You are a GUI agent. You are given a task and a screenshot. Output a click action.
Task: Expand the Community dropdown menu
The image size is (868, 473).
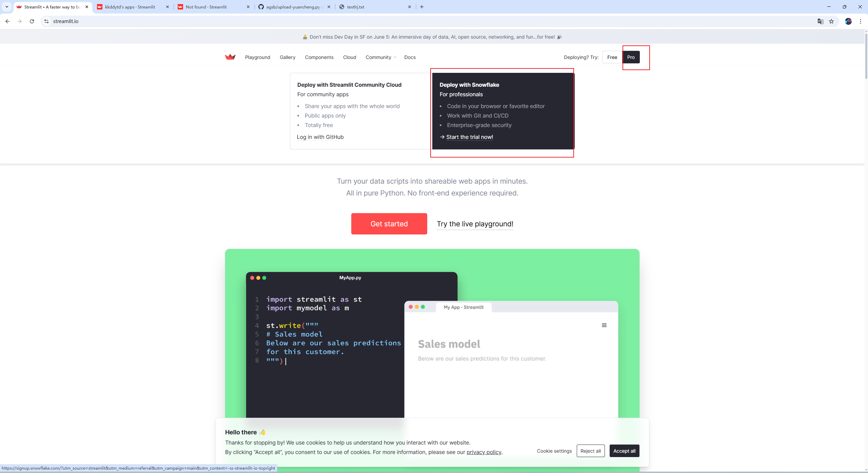(381, 57)
